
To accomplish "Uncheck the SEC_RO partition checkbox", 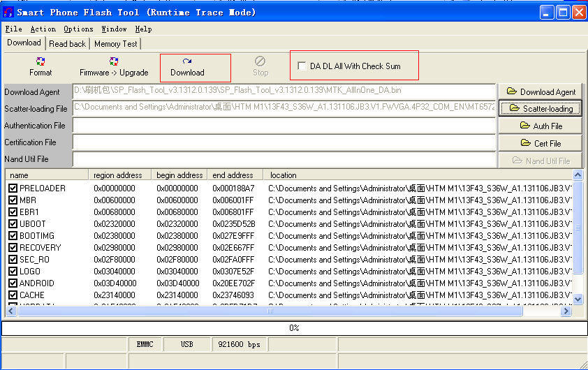I will (x=13, y=260).
